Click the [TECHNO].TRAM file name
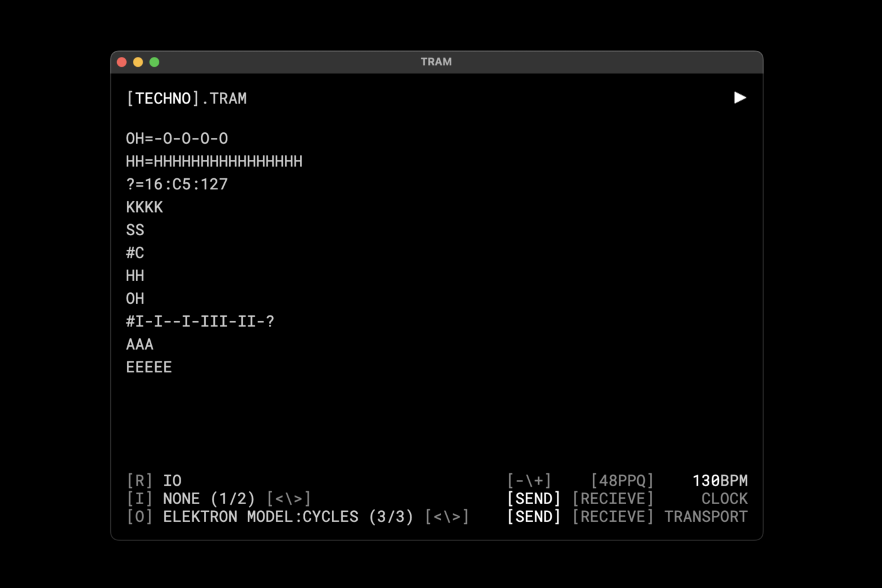 [x=186, y=99]
